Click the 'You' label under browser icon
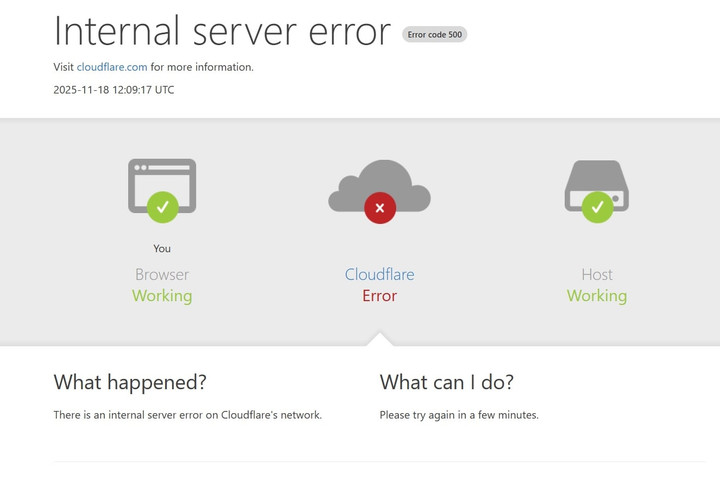The width and height of the screenshot is (720, 480). pyautogui.click(x=162, y=248)
